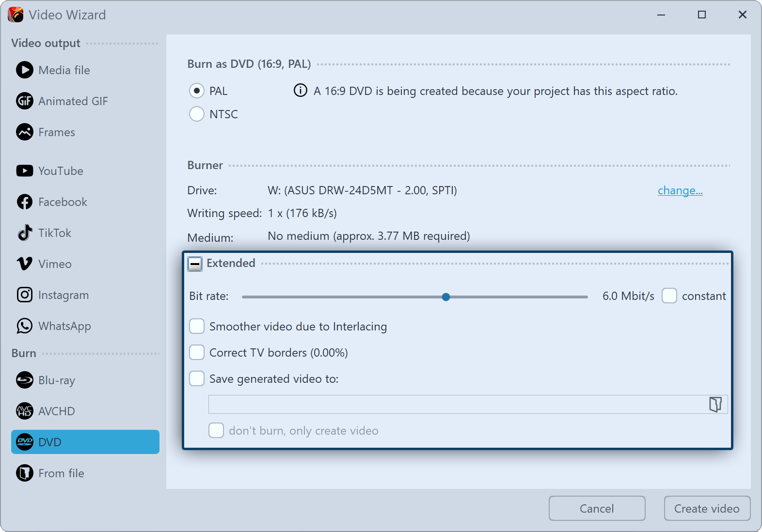The image size is (762, 532).
Task: Select the Instagram icon
Action: point(25,295)
